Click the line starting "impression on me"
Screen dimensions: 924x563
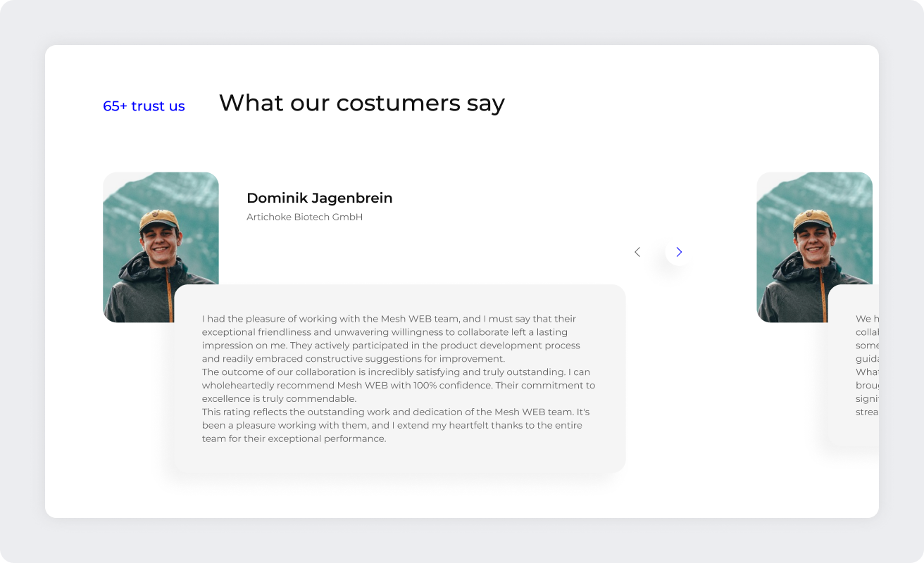[x=391, y=345]
